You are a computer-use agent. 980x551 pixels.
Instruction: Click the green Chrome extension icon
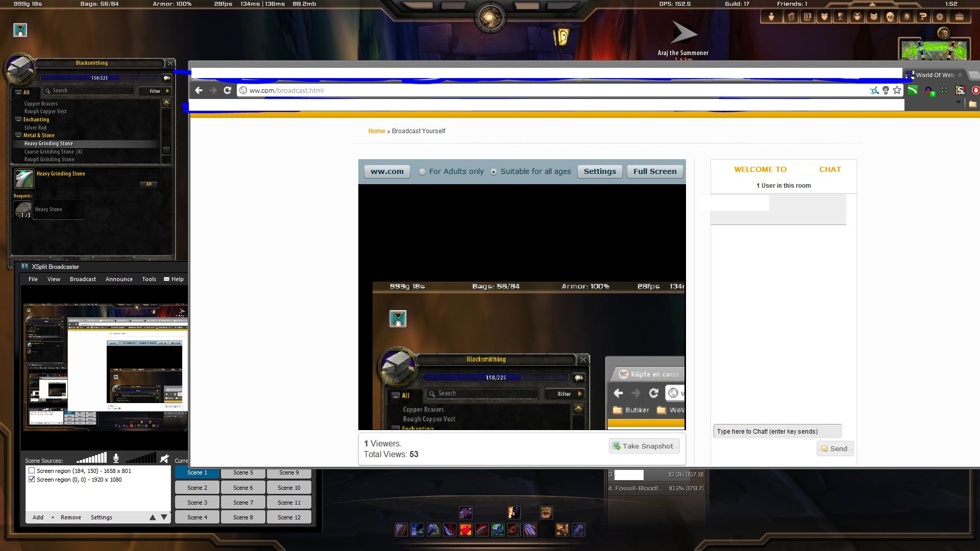coord(913,90)
